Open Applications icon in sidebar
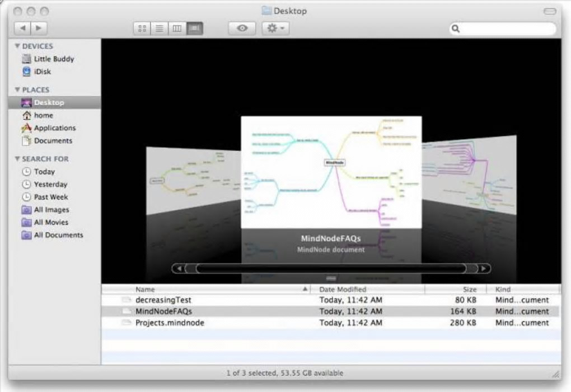This screenshot has height=392, width=571. tap(26, 128)
